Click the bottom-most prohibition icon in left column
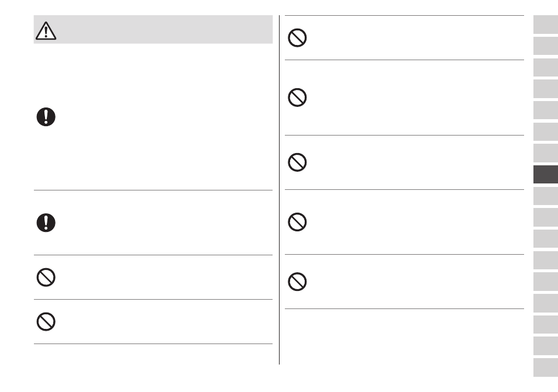558x392 pixels. coord(46,322)
